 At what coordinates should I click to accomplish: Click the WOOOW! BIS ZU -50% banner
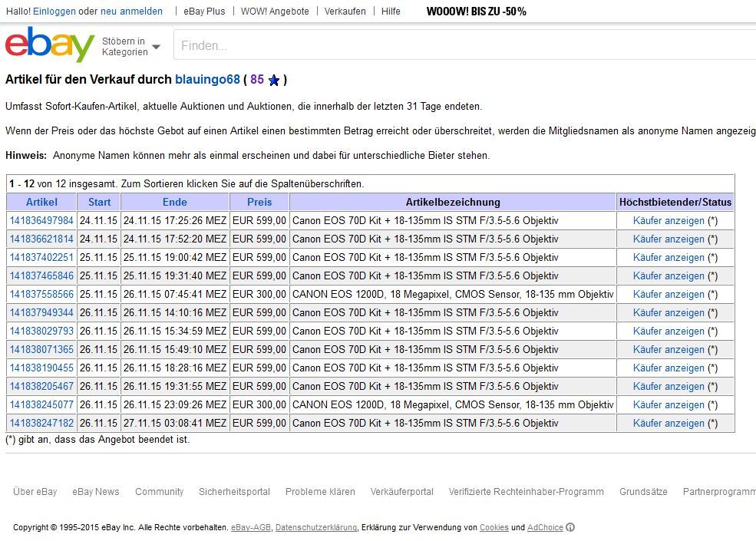point(477,11)
